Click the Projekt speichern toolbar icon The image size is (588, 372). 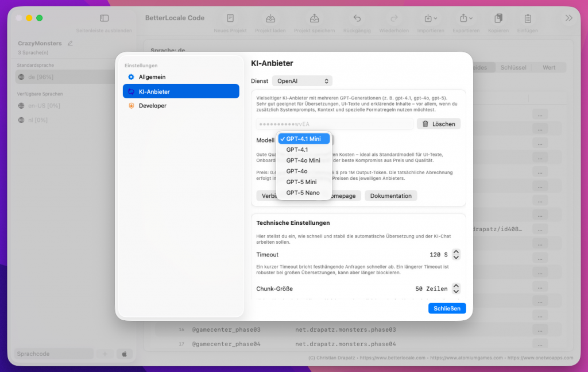click(x=314, y=18)
